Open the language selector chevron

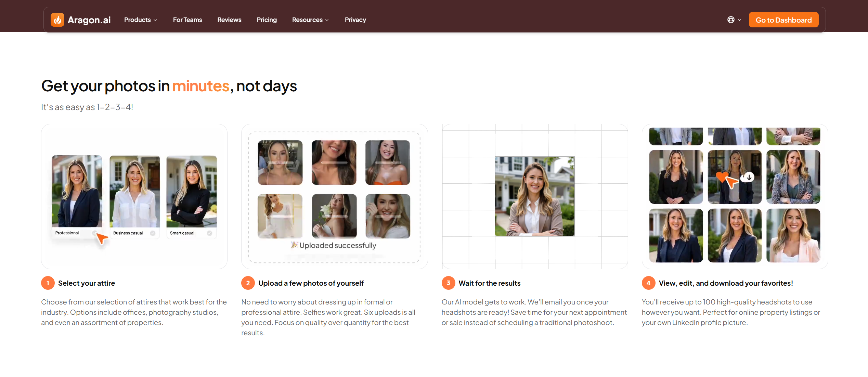tap(739, 19)
